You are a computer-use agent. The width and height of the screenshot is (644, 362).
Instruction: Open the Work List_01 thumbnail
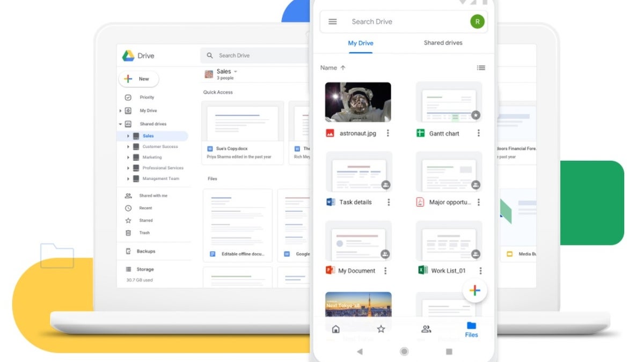pyautogui.click(x=449, y=240)
